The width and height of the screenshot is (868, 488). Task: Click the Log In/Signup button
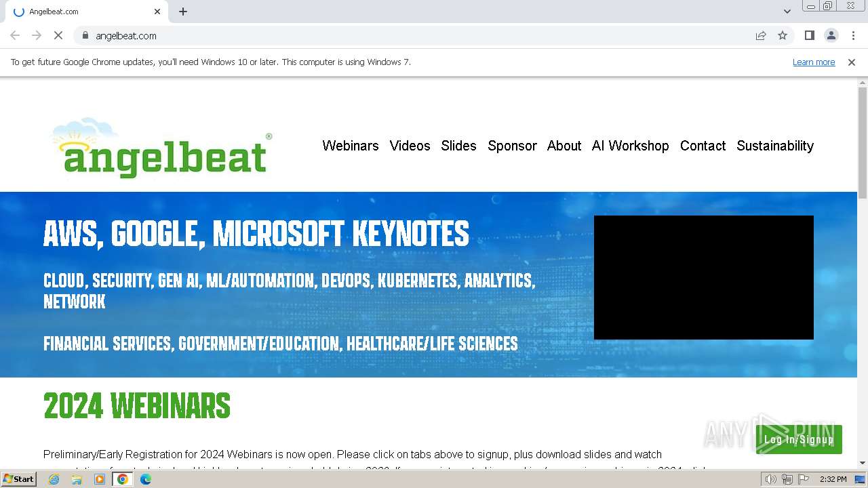(799, 439)
